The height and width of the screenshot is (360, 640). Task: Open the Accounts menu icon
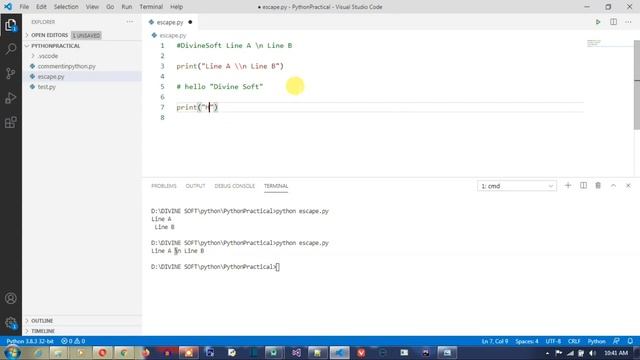point(11,298)
